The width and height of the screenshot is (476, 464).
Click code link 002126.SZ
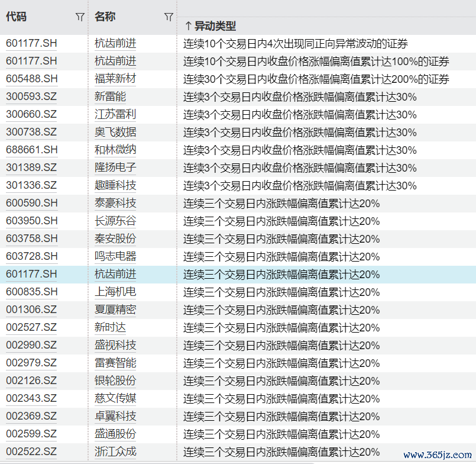(x=31, y=381)
